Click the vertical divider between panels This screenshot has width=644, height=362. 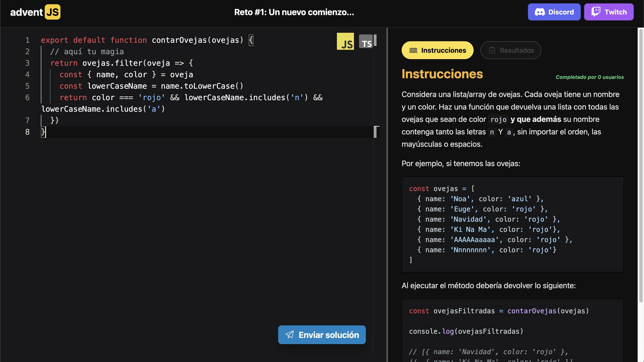pyautogui.click(x=387, y=195)
